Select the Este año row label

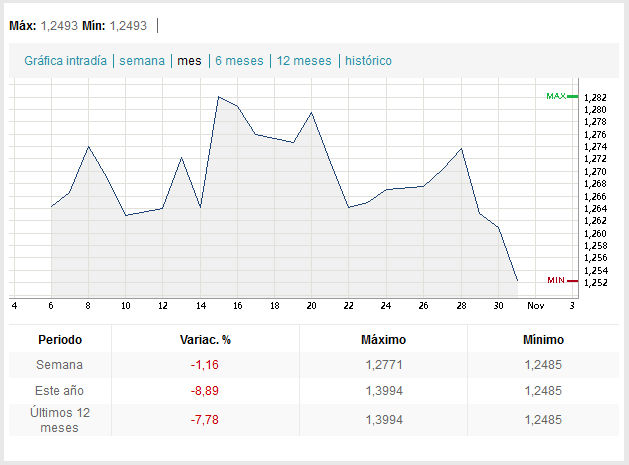(60, 391)
